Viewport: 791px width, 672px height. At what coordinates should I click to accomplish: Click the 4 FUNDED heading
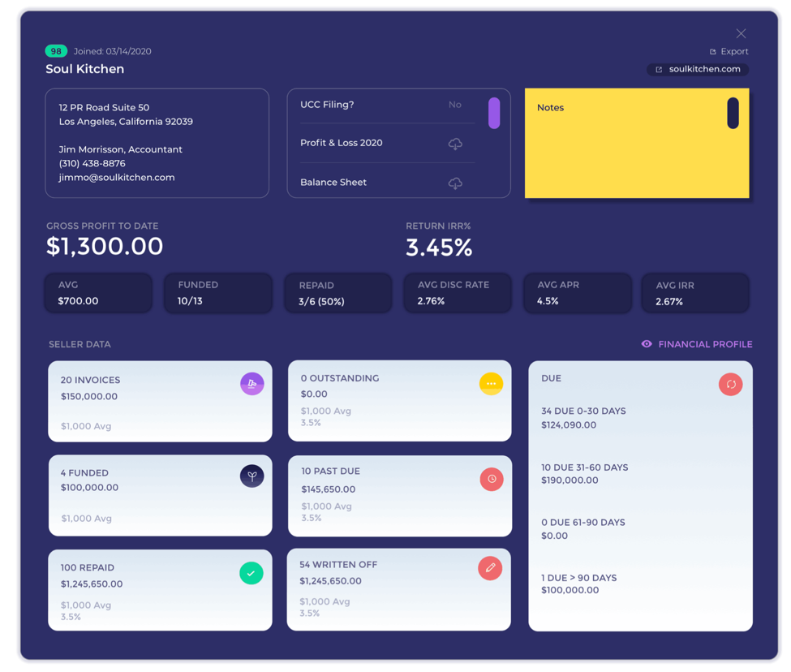pos(84,472)
